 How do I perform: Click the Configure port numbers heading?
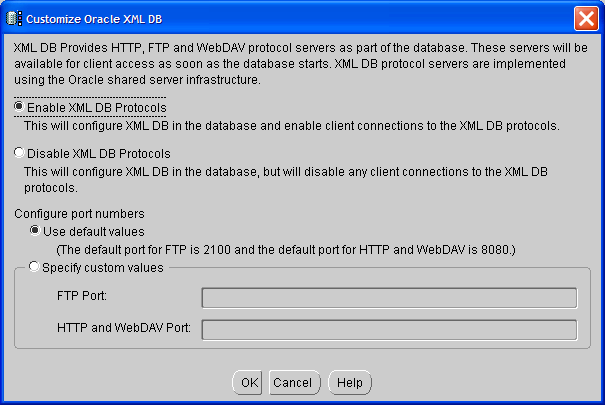tap(80, 214)
